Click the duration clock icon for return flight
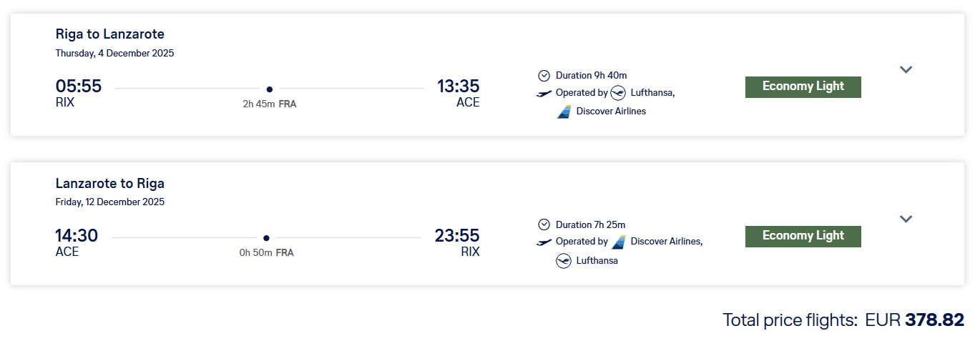The width and height of the screenshot is (980, 341). coord(544,224)
